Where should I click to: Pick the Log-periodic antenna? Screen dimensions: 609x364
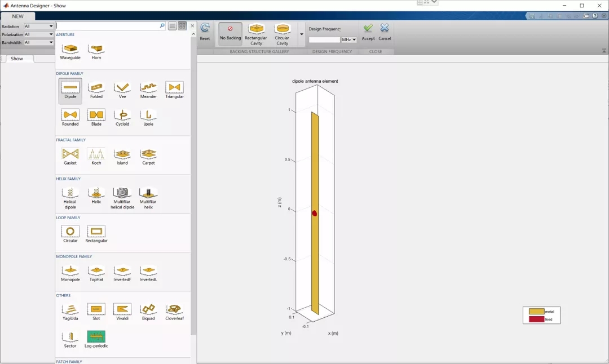click(x=96, y=339)
